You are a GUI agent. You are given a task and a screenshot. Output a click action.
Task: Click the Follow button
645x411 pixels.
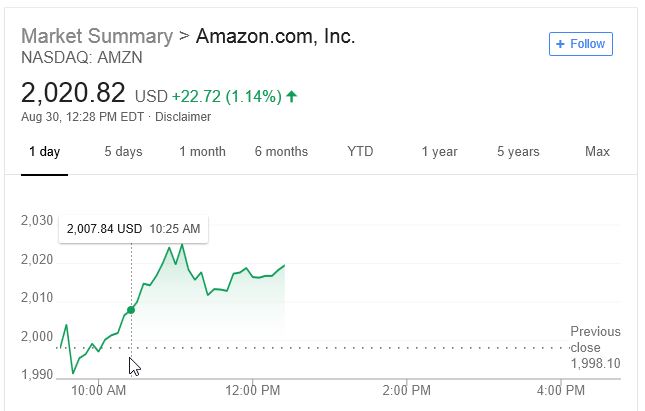click(580, 44)
